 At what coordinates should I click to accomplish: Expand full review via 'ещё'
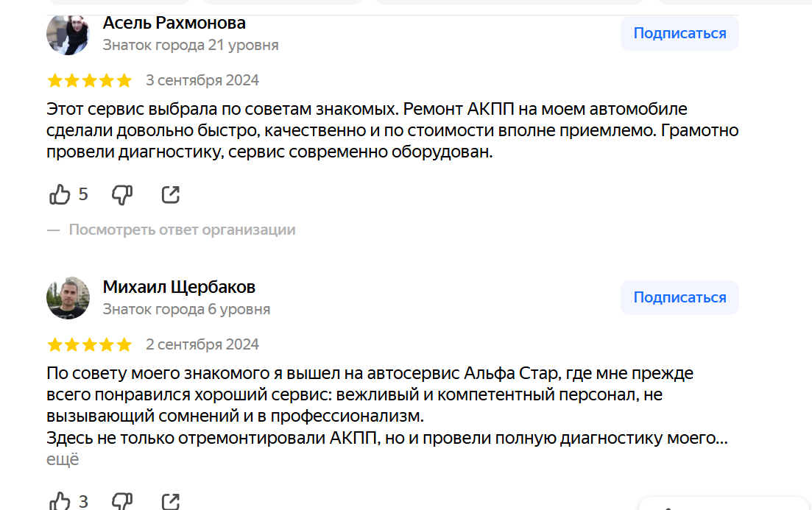coord(63,459)
